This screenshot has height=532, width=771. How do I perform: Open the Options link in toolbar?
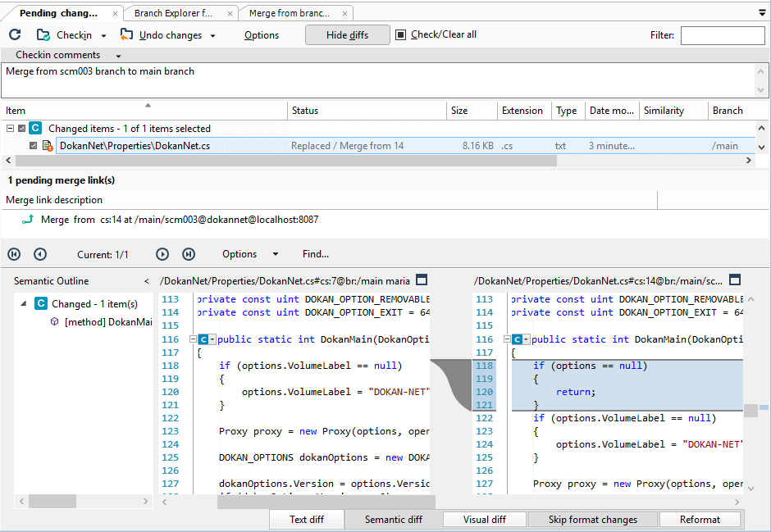262,35
